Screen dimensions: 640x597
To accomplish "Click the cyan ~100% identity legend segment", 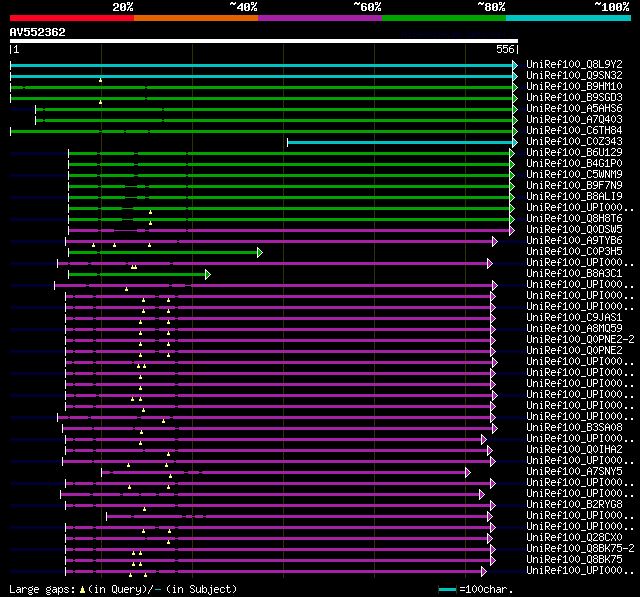I will [x=569, y=18].
